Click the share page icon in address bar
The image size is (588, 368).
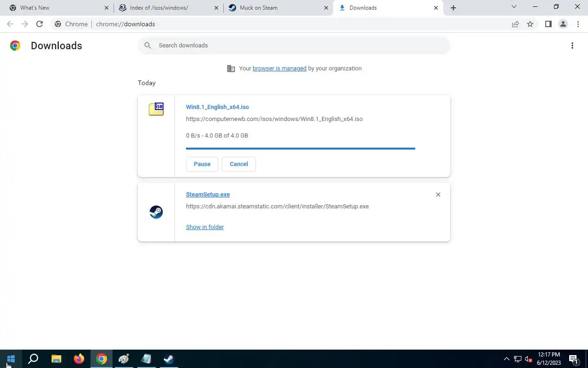(x=515, y=24)
